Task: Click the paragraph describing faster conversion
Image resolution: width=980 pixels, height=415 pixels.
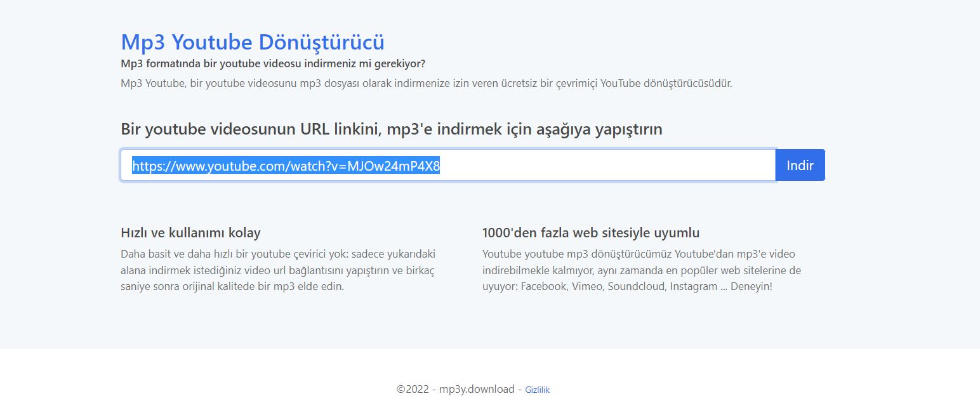Action: click(277, 270)
